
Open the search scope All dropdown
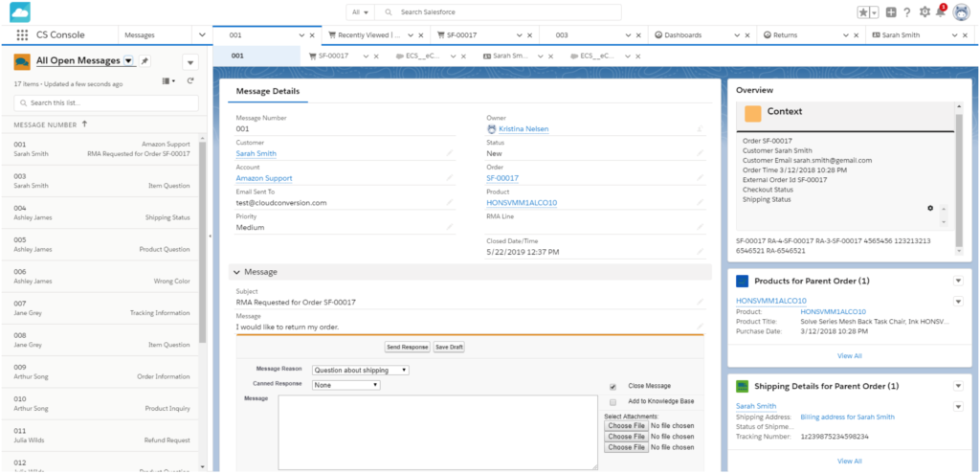point(360,11)
